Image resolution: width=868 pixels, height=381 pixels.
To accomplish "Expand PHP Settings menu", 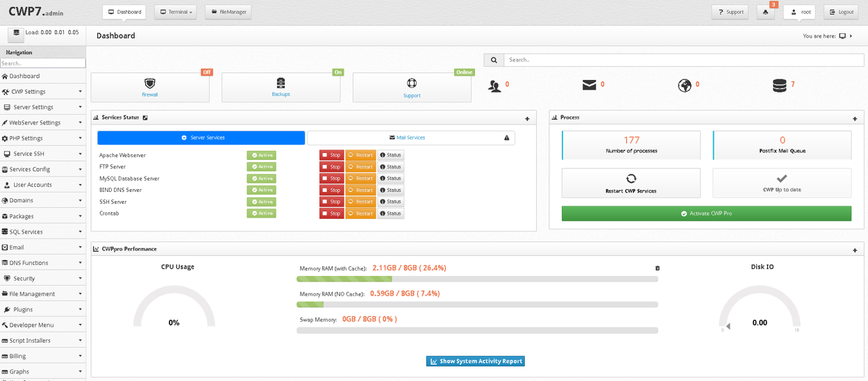I will tap(42, 138).
